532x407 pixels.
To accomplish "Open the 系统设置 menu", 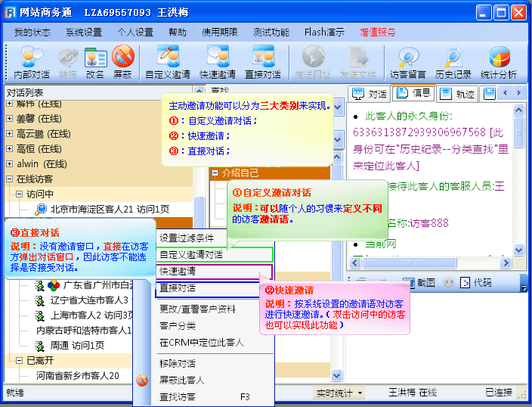I will [83, 33].
